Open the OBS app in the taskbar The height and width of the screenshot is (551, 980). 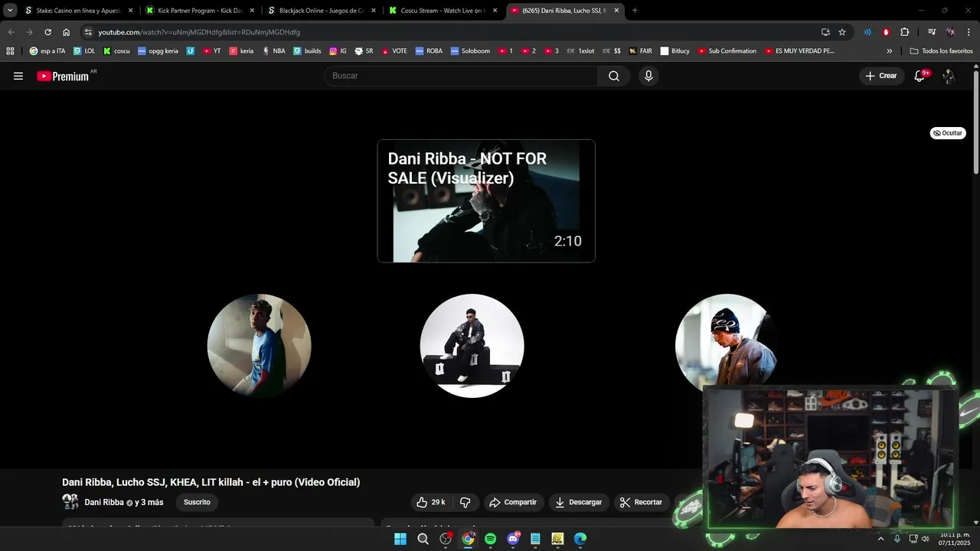point(446,539)
